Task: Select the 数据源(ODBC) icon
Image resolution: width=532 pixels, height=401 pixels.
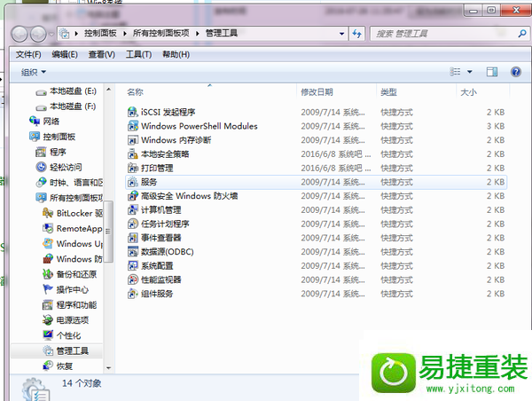Action: pos(132,252)
